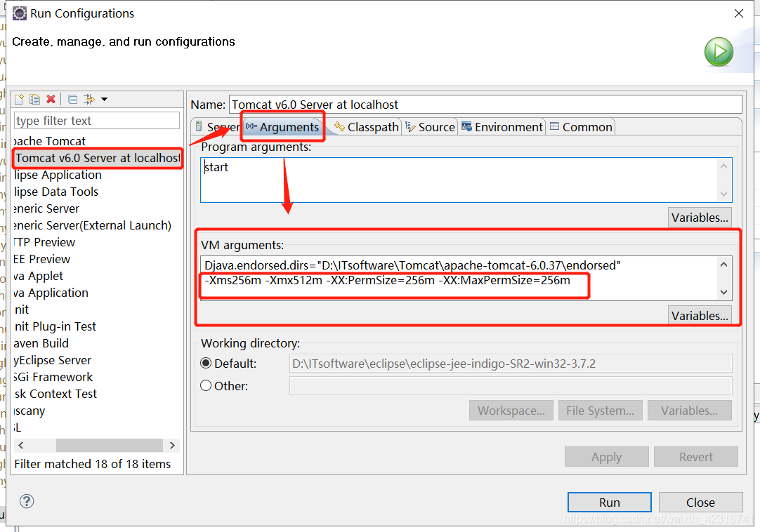Collapse all items in the configurations tree
This screenshot has width=760, height=532.
(x=72, y=98)
